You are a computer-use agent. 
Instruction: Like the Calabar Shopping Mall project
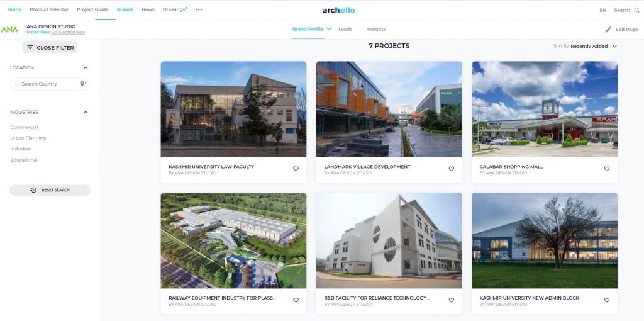click(x=607, y=169)
